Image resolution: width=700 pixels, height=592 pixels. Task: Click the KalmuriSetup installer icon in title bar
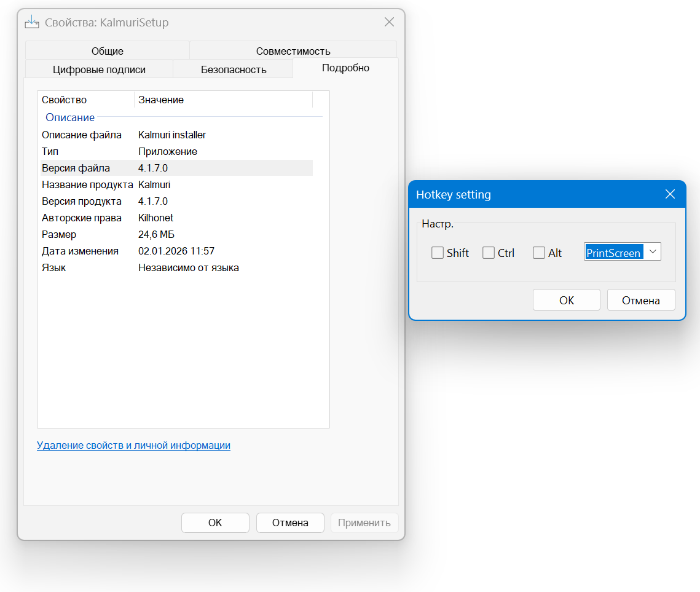(x=31, y=23)
